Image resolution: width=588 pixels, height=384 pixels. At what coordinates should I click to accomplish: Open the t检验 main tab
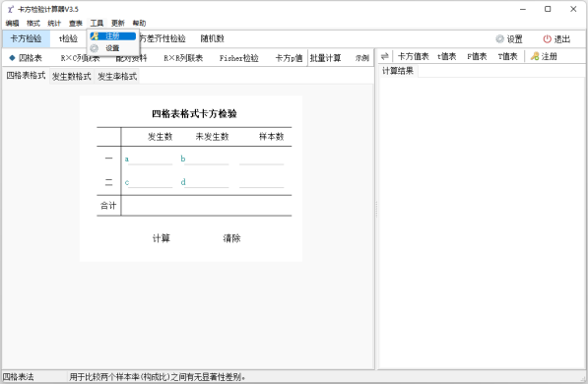(68, 38)
